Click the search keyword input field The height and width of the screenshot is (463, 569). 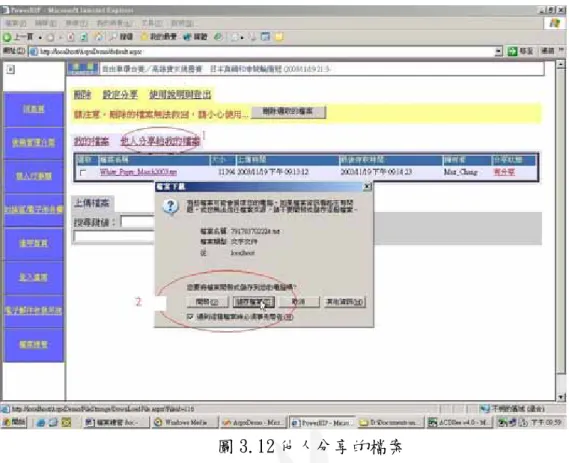138,221
